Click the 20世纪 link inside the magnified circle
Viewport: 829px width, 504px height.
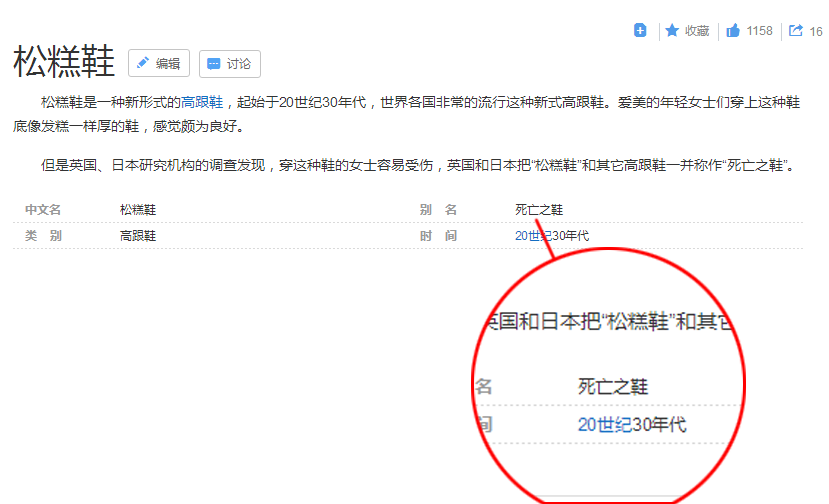pyautogui.click(x=604, y=425)
